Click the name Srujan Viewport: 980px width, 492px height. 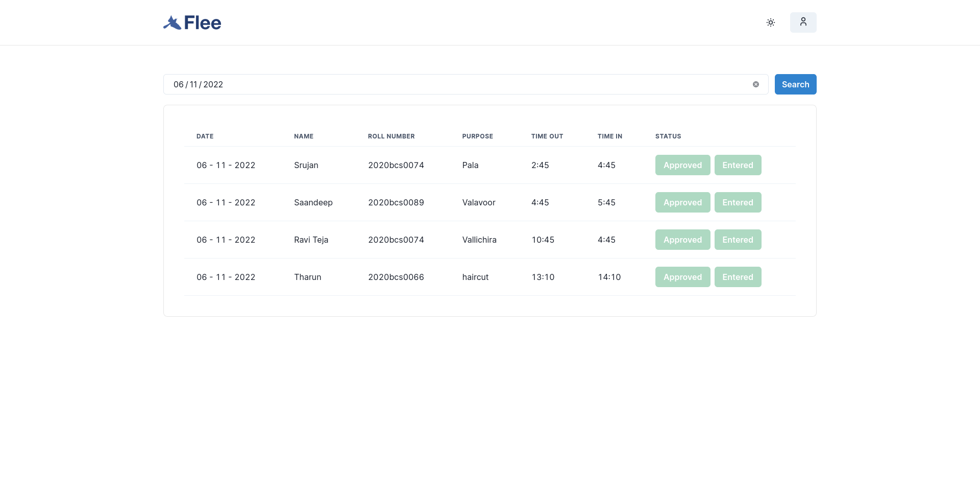306,165
